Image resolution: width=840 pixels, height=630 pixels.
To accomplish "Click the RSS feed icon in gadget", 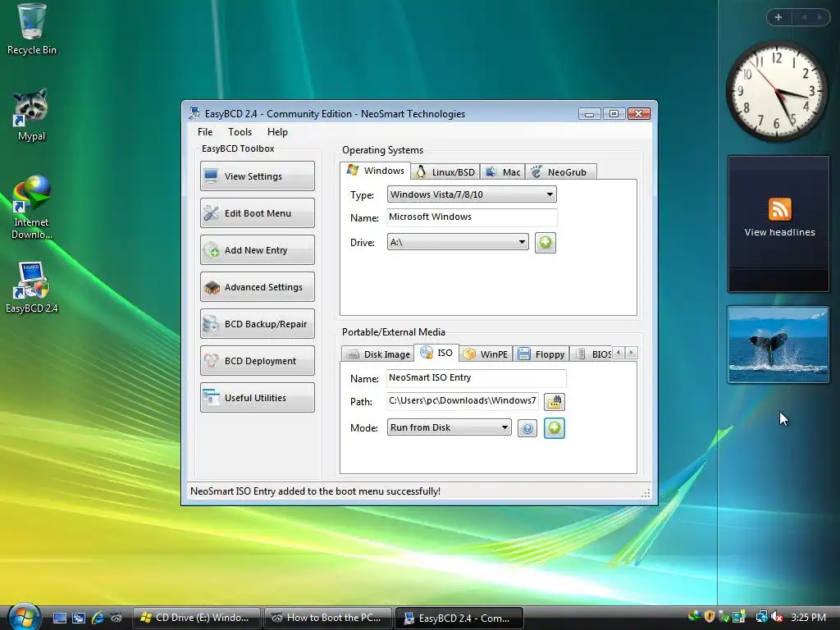I will [x=779, y=209].
